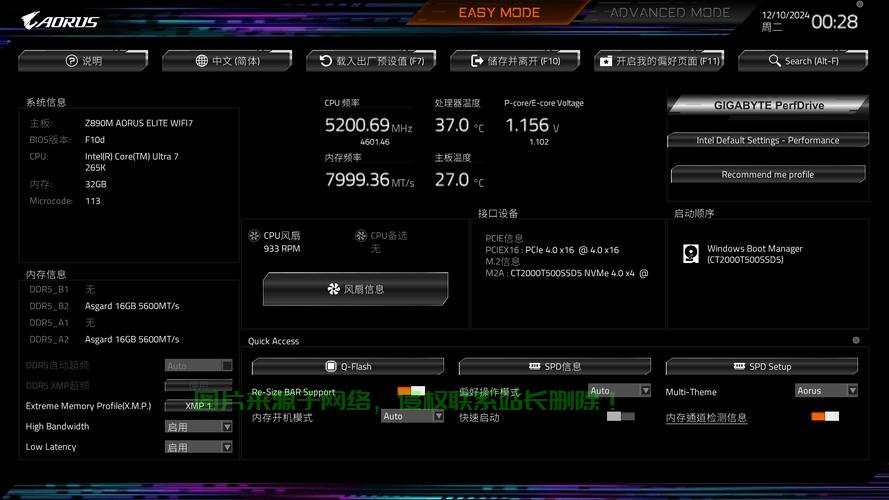This screenshot has height=500, width=889.
Task: Toggle 快速启动 fast boot switch
Action: point(620,417)
